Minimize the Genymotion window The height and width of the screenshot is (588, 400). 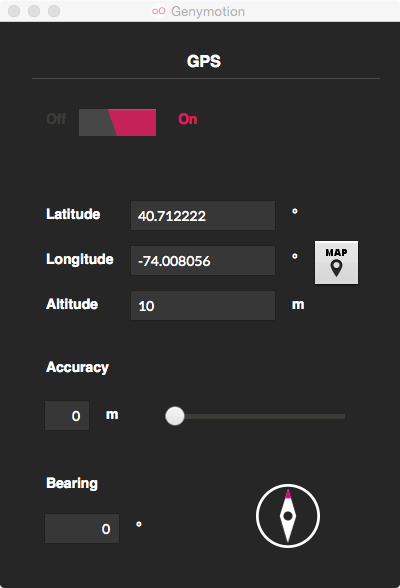(x=34, y=11)
